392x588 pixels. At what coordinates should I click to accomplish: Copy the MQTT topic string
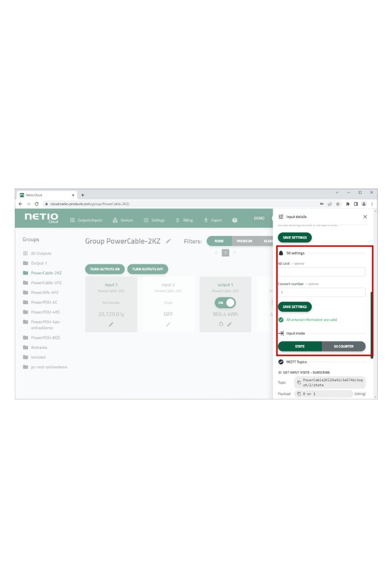[x=299, y=382]
